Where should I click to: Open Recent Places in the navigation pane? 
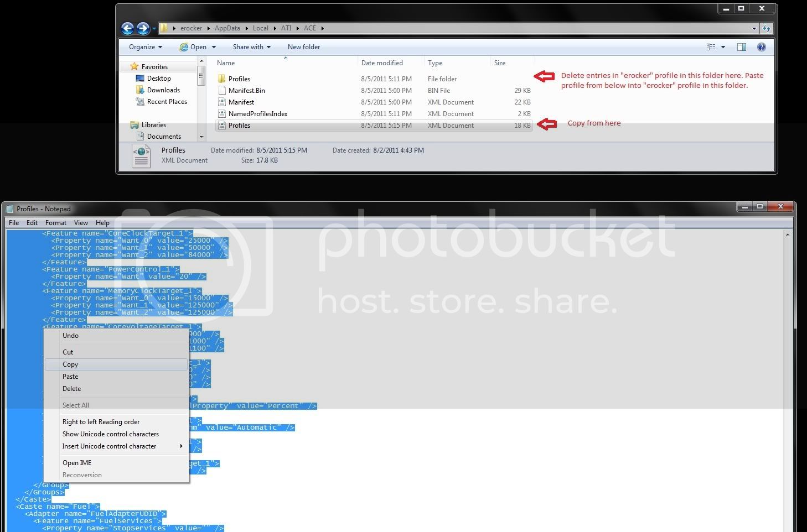167,102
